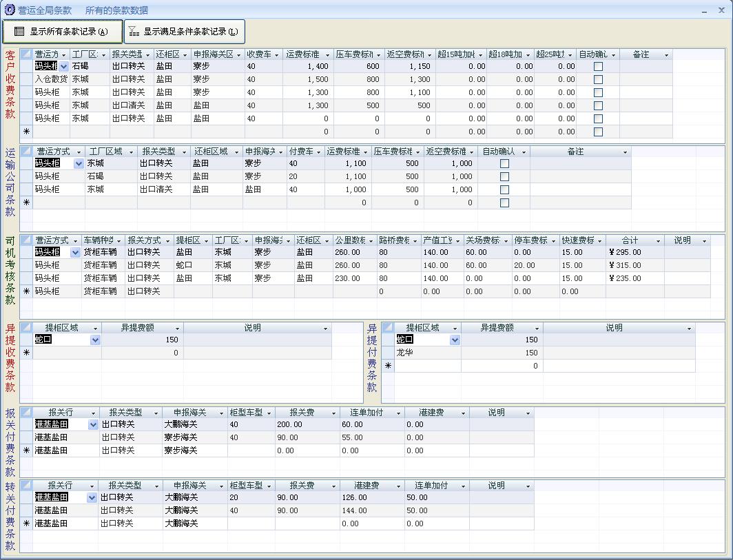Screen dimensions: 733x560
Task: Show all clause records with 显示所有条款记录
Action: click(x=63, y=31)
